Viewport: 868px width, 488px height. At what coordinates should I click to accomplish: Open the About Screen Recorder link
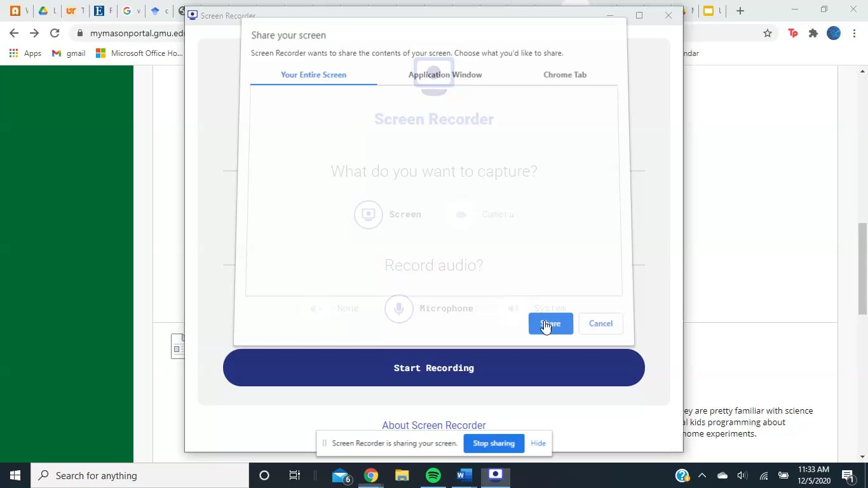point(434,425)
